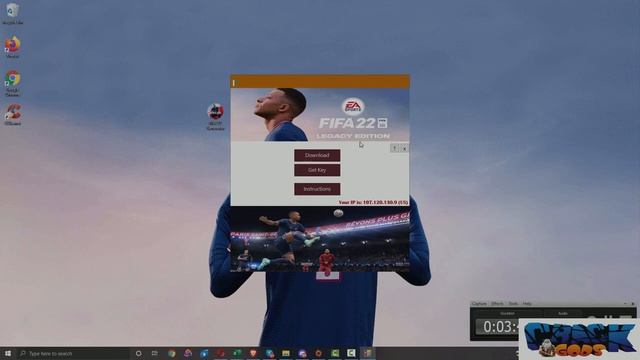The image size is (640, 360).
Task: Click the green Excel-like taskbar icon
Action: click(x=237, y=353)
